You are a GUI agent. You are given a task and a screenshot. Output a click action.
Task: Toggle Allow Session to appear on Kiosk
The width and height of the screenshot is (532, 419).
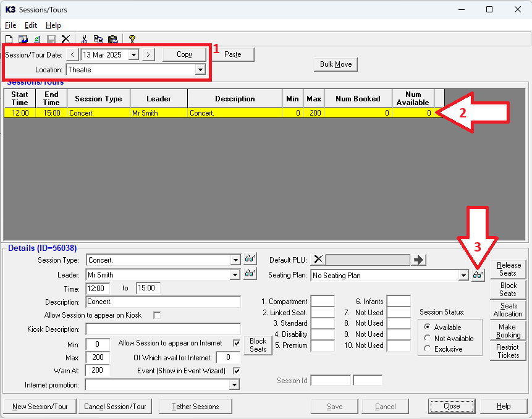(x=157, y=315)
